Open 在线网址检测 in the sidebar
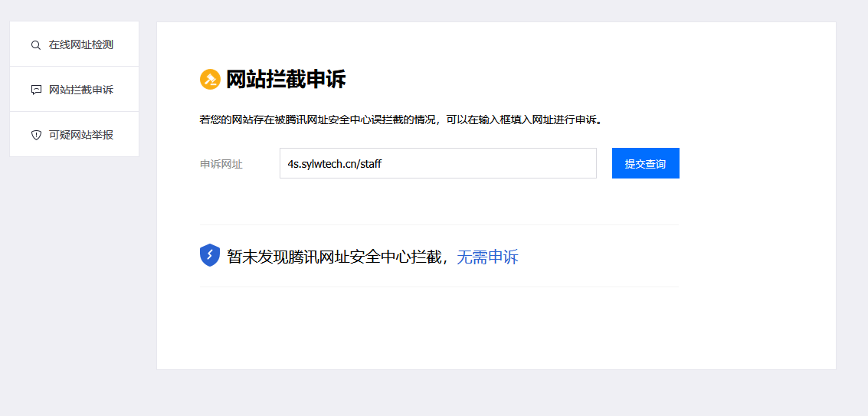The height and width of the screenshot is (416, 868). tap(74, 44)
